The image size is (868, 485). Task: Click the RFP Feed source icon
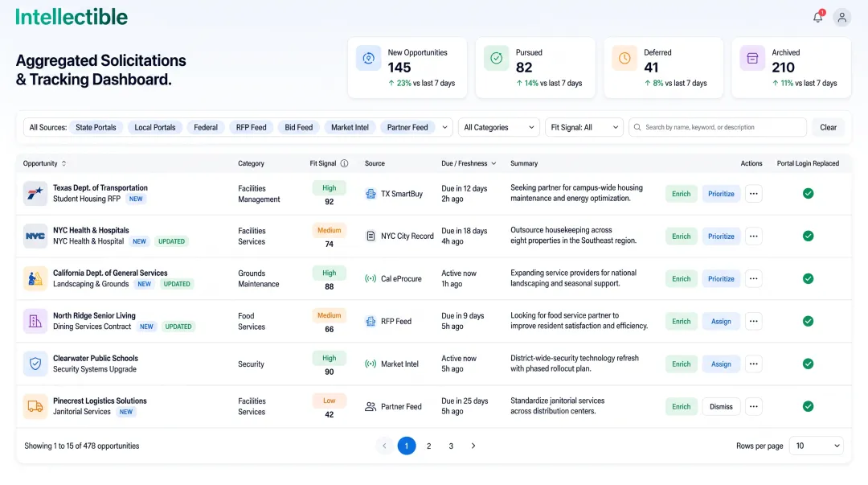pos(371,322)
